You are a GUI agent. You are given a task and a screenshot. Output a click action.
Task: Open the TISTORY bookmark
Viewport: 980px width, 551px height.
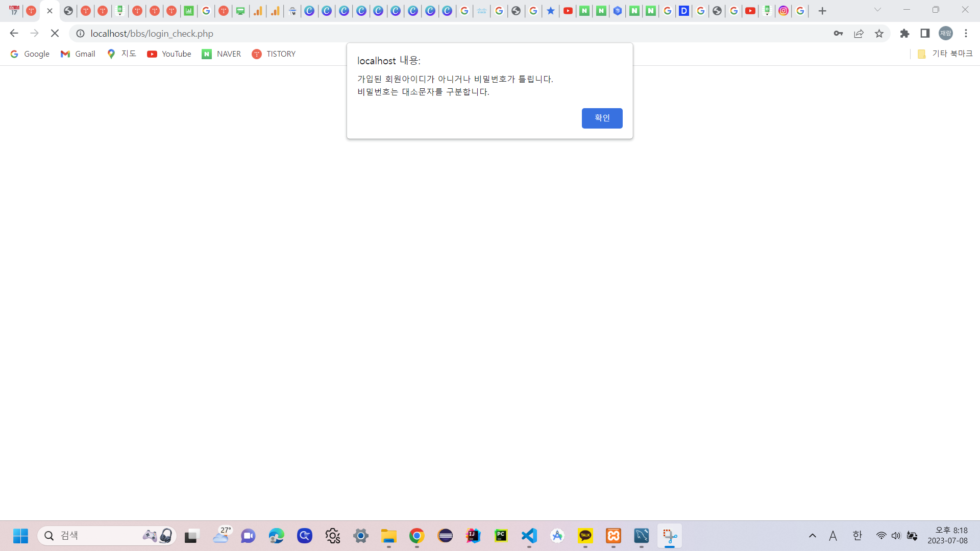coord(274,54)
